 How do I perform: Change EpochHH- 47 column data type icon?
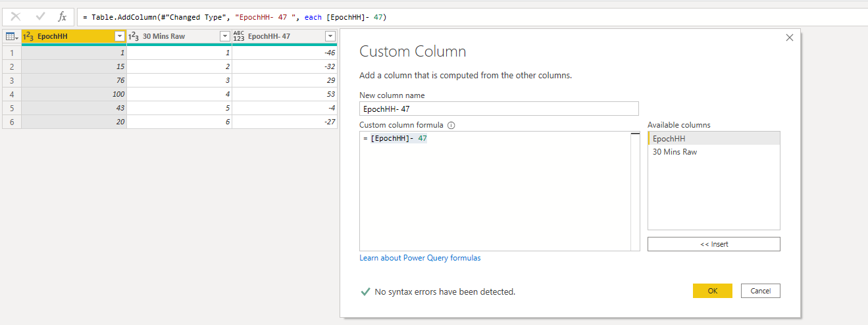pos(239,36)
